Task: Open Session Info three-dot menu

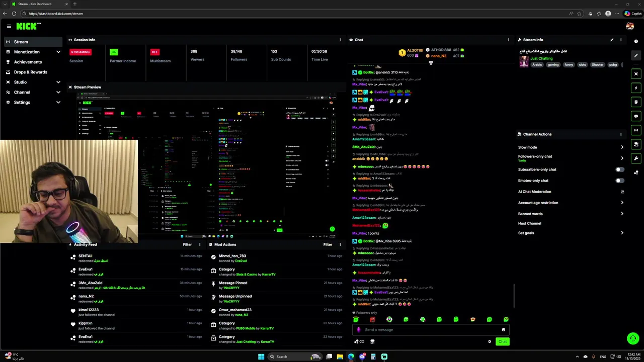Action: (x=340, y=40)
